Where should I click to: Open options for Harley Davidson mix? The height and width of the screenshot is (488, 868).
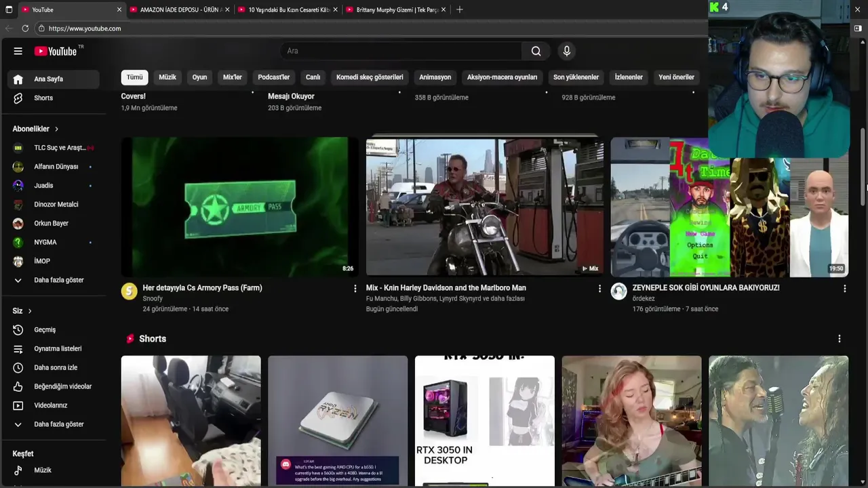point(599,289)
